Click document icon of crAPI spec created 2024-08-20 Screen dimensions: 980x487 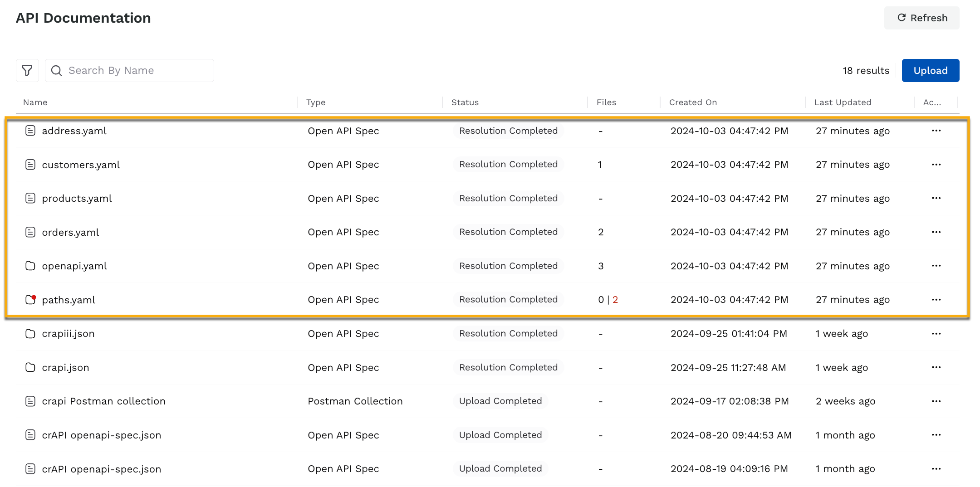pyautogui.click(x=30, y=435)
